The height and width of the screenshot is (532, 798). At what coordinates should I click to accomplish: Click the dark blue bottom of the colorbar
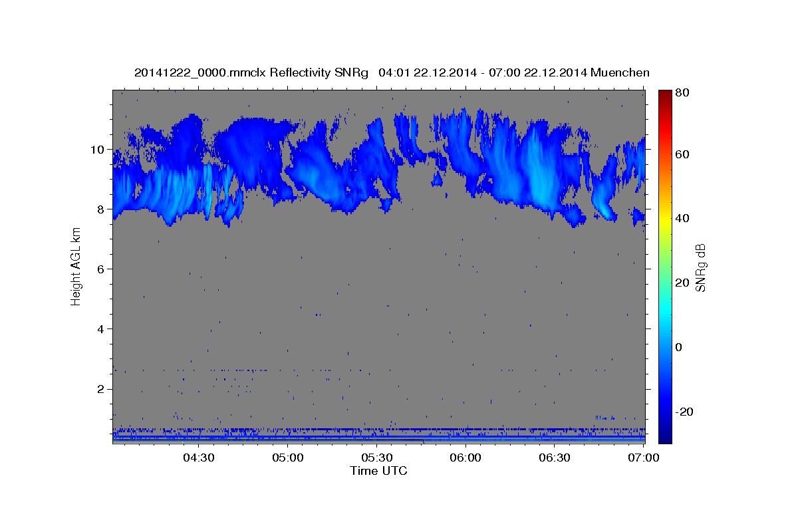(665, 436)
